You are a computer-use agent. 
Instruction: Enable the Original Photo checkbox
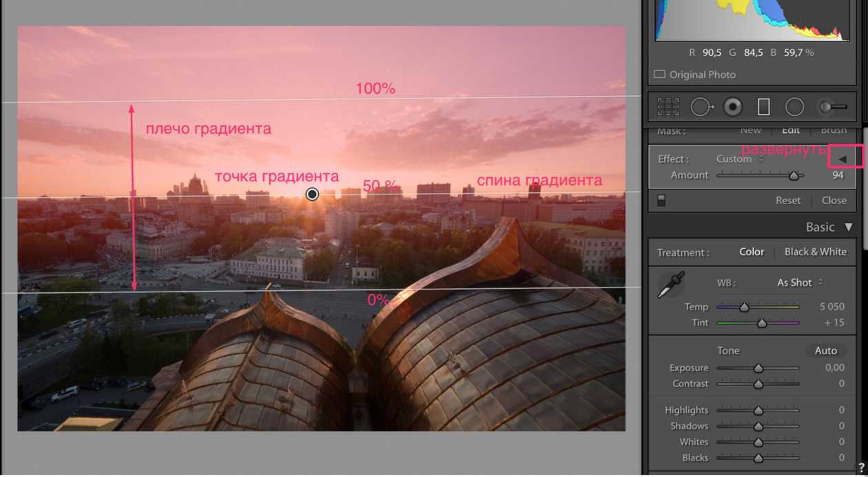[x=659, y=74]
